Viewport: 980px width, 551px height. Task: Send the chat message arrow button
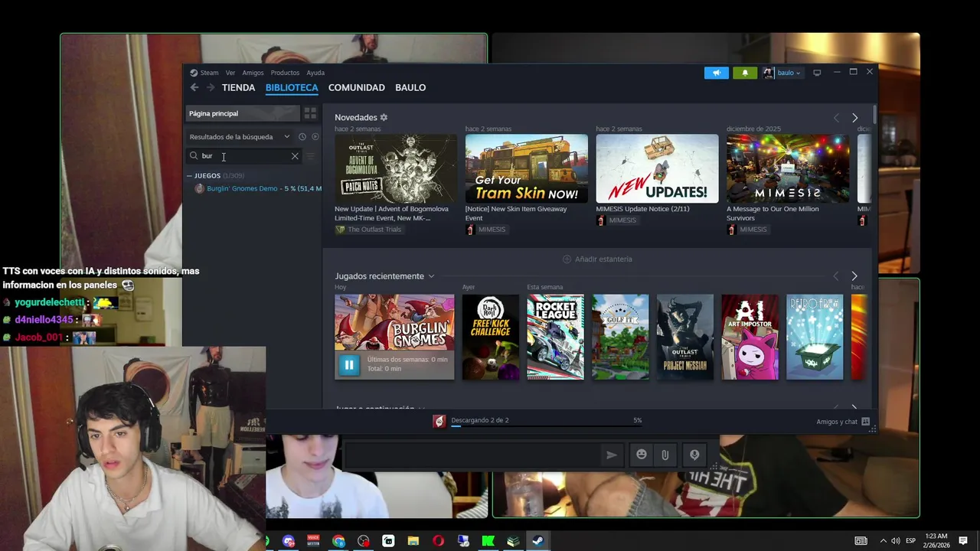pyautogui.click(x=611, y=455)
